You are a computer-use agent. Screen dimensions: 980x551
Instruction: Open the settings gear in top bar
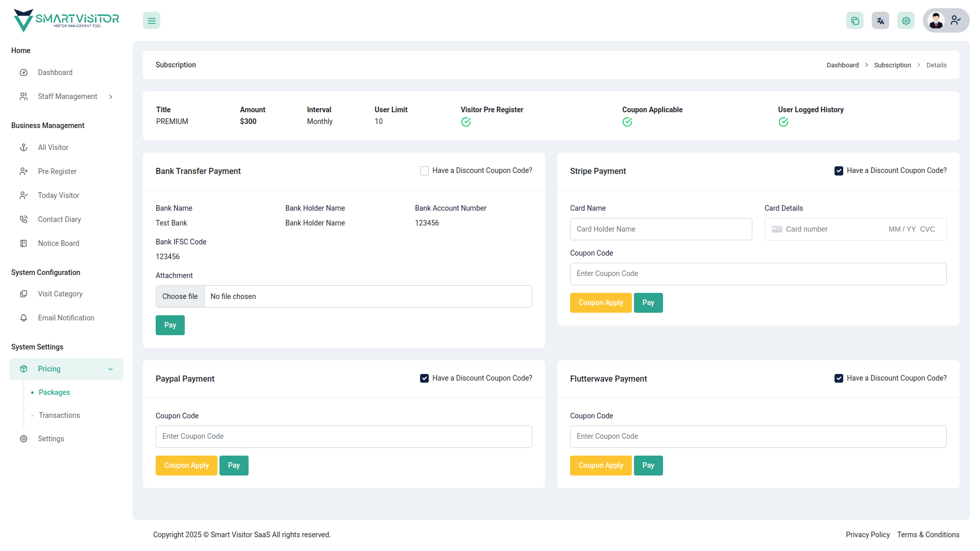tap(905, 20)
